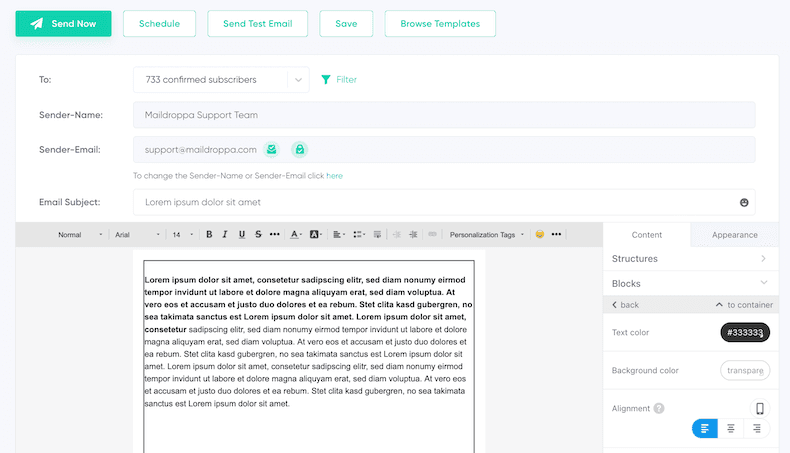Image resolution: width=790 pixels, height=453 pixels.
Task: Open the list style dropdown
Action: tap(359, 234)
